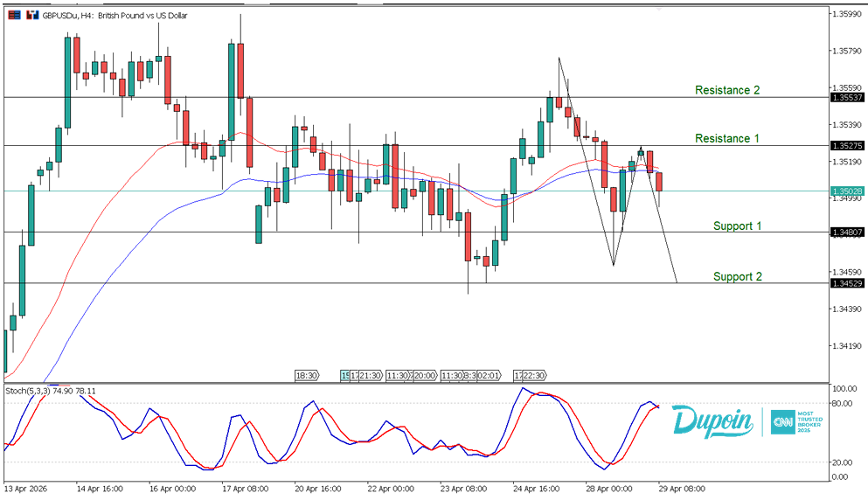Image resolution: width=868 pixels, height=500 pixels.
Task: Click the 1.35790 price scale value
Action: (847, 52)
